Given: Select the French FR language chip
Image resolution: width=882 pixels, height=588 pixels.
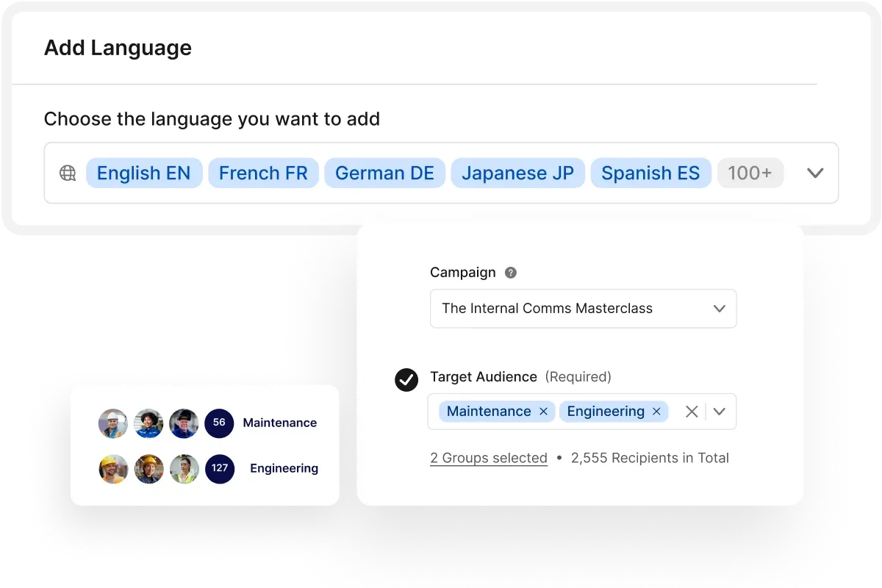Looking at the screenshot, I should [x=263, y=173].
